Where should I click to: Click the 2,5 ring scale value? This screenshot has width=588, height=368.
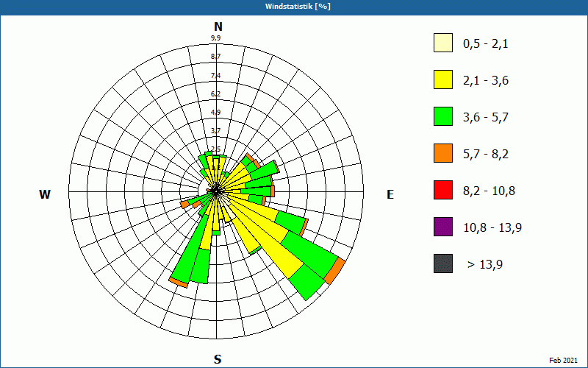(x=215, y=149)
